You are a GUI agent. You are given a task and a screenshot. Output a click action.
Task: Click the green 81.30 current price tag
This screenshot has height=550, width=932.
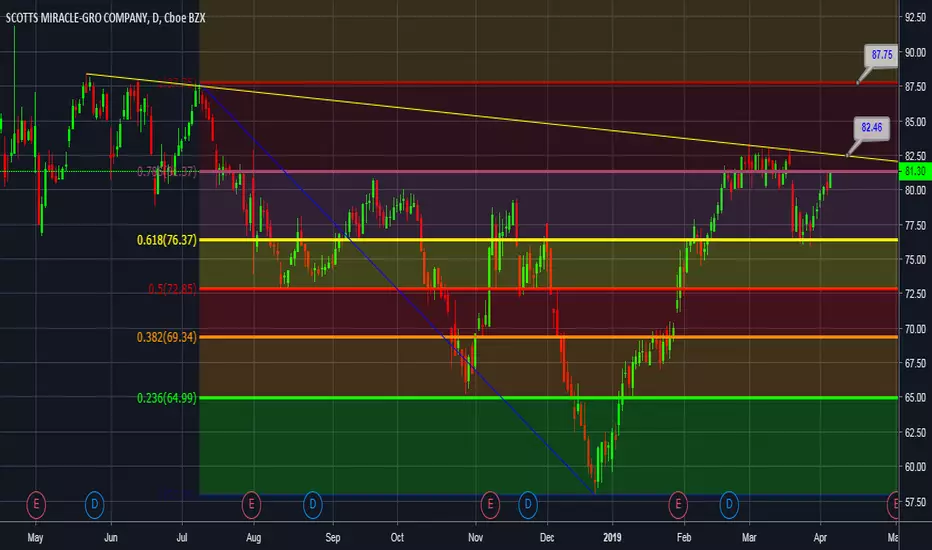[915, 171]
